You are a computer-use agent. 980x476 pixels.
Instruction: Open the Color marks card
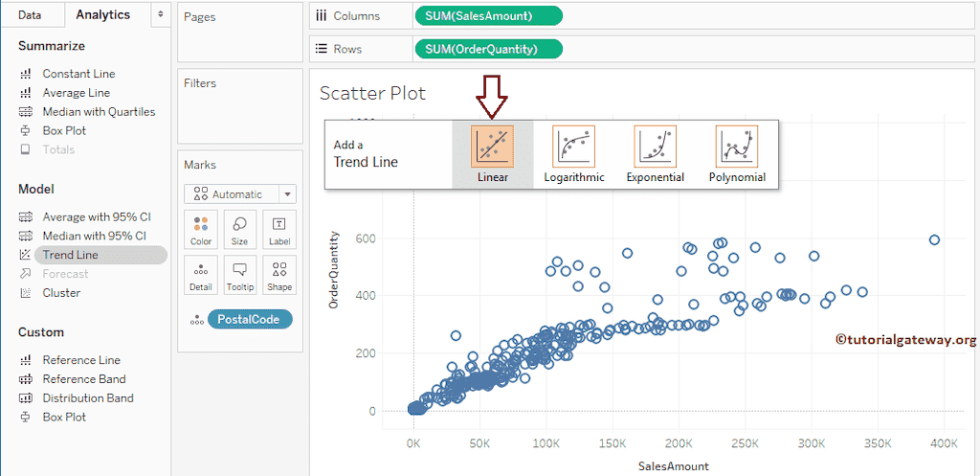[x=201, y=230]
